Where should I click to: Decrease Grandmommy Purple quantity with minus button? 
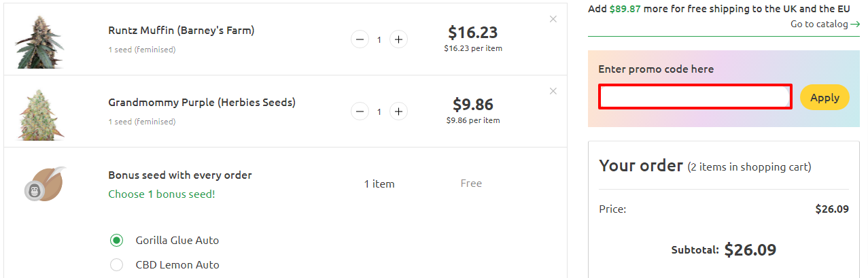360,111
